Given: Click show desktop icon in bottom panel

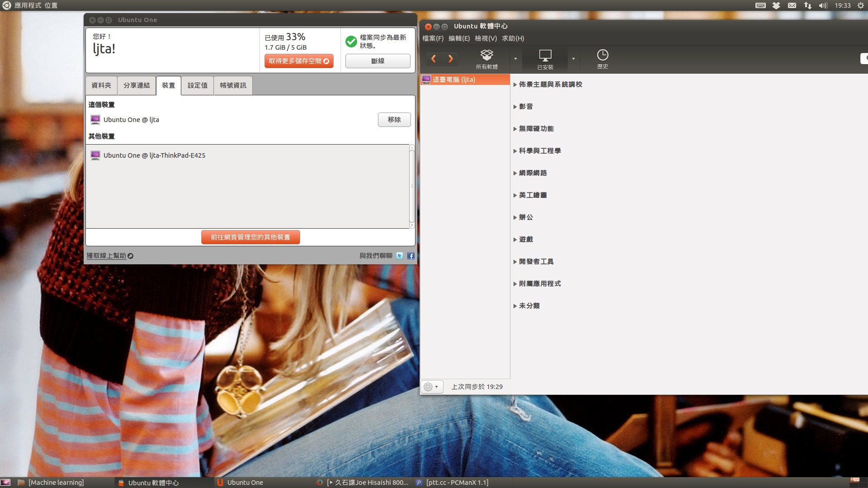Looking at the screenshot, I should [5, 483].
